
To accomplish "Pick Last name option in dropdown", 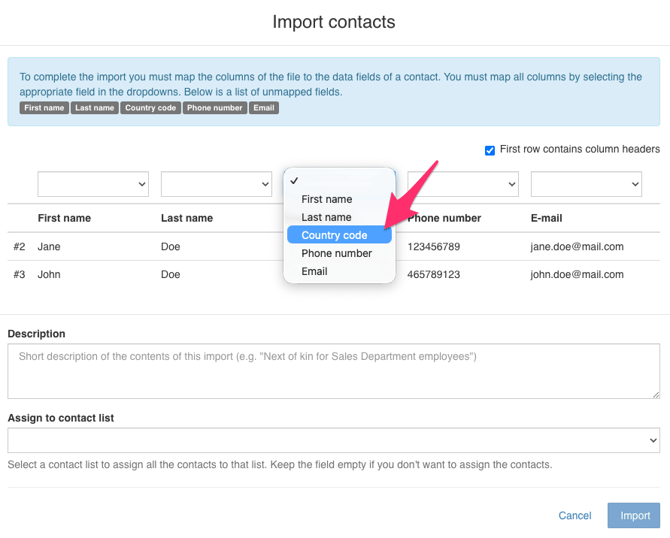I will click(x=326, y=217).
